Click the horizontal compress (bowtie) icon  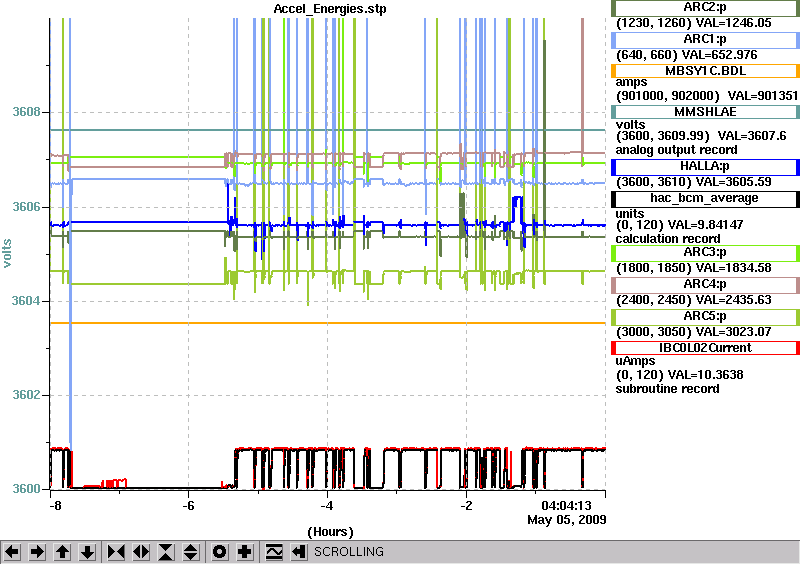(x=116, y=552)
